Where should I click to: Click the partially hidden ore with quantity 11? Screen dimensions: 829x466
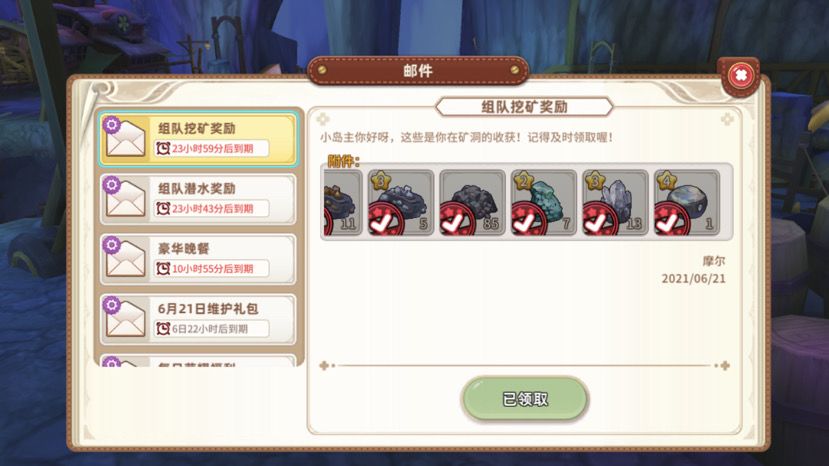343,203
